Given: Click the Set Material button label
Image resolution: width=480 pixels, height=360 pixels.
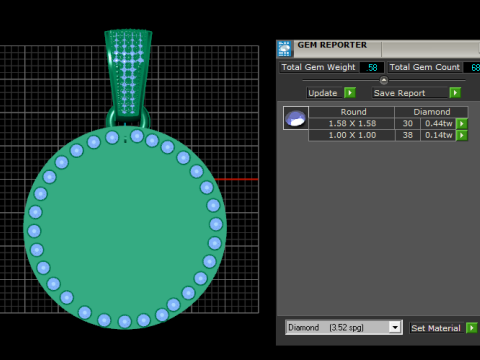Looking at the screenshot, I should 436,328.
